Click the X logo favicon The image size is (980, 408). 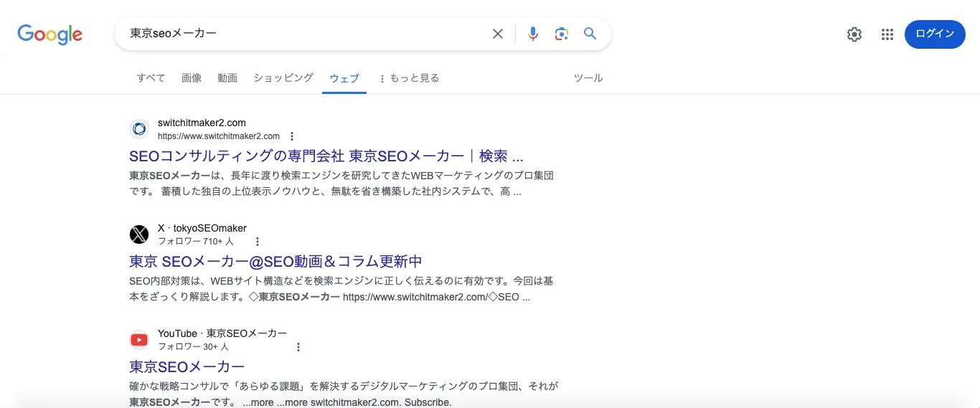point(138,234)
